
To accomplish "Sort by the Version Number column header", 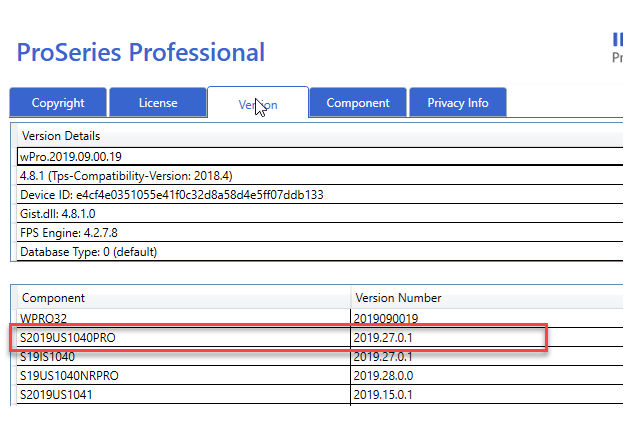I will tap(398, 298).
